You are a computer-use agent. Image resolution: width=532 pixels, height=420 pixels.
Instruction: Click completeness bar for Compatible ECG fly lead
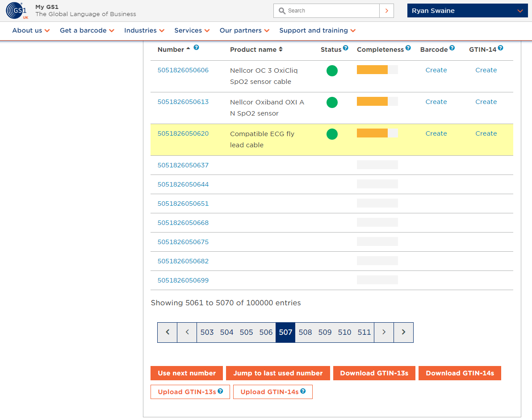coord(377,133)
